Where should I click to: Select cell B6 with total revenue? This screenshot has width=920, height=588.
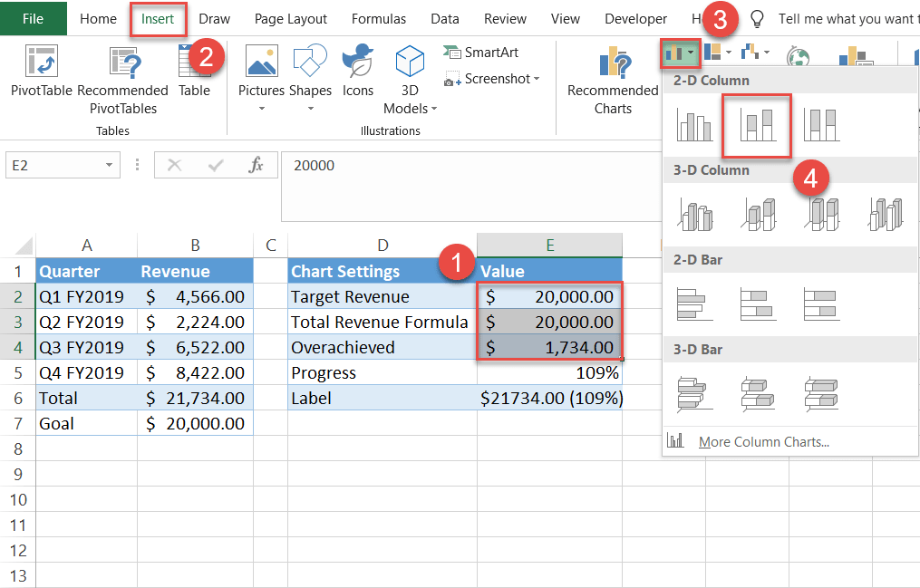click(x=195, y=398)
